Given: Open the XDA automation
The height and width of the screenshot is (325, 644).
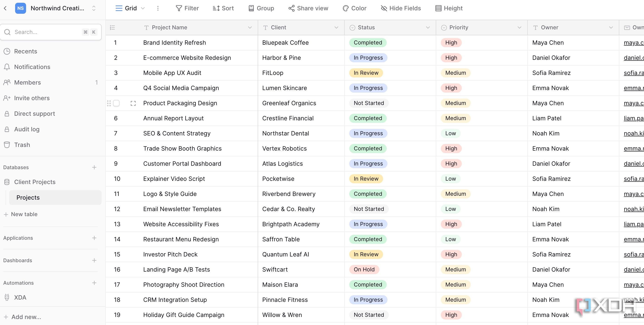Looking at the screenshot, I should (x=51, y=297).
